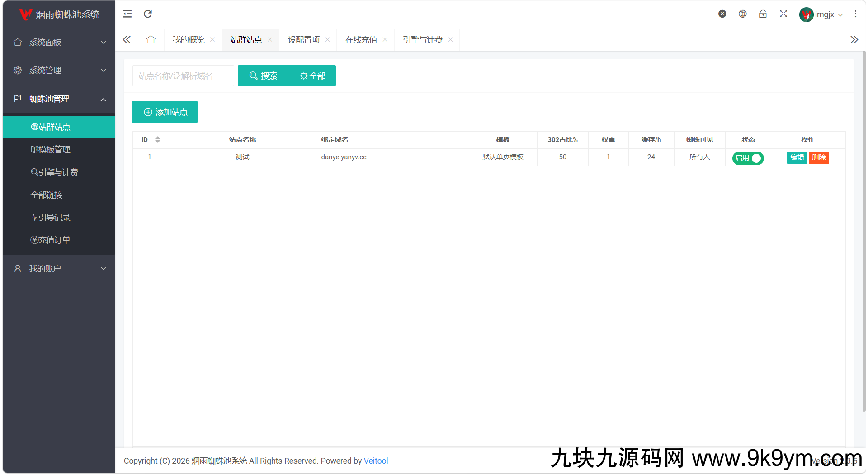Open 全部链接 in the sidebar
The height and width of the screenshot is (475, 868).
coord(59,195)
